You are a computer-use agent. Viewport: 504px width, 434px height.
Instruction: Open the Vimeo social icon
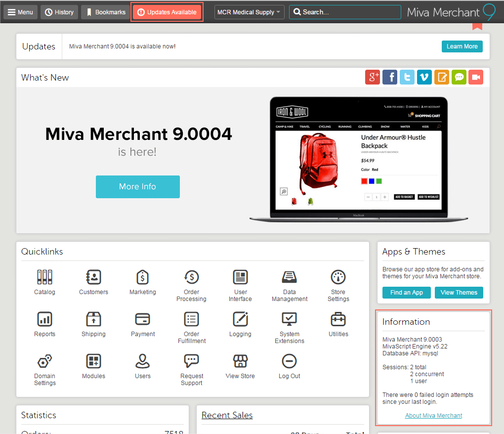pos(424,77)
